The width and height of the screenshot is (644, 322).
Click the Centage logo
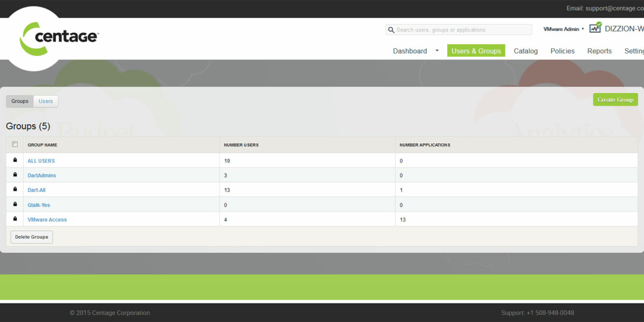[59, 38]
